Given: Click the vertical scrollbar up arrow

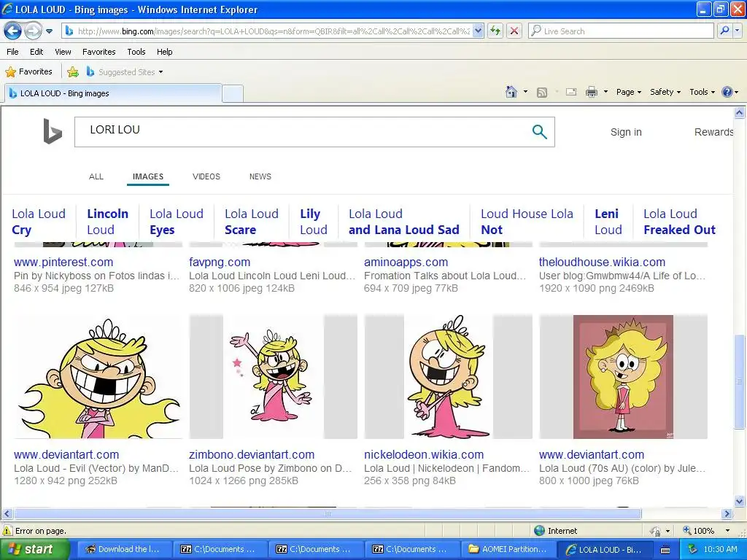Looking at the screenshot, I should point(740,113).
